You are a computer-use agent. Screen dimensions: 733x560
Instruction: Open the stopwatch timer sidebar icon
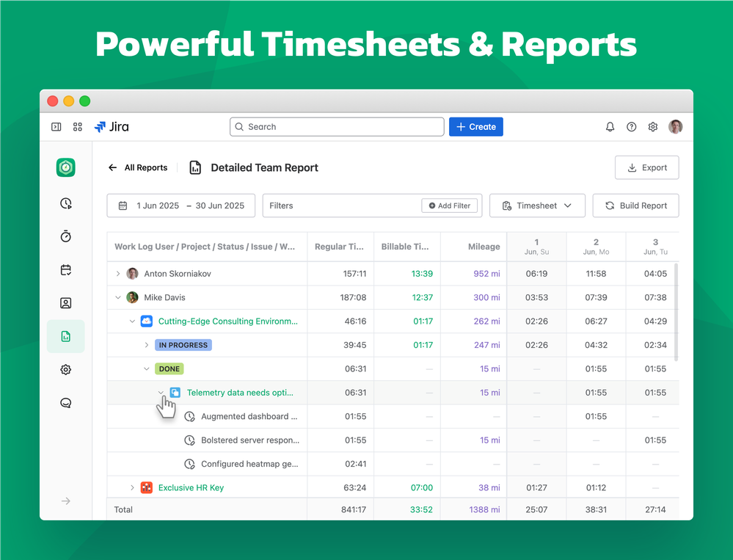[66, 236]
